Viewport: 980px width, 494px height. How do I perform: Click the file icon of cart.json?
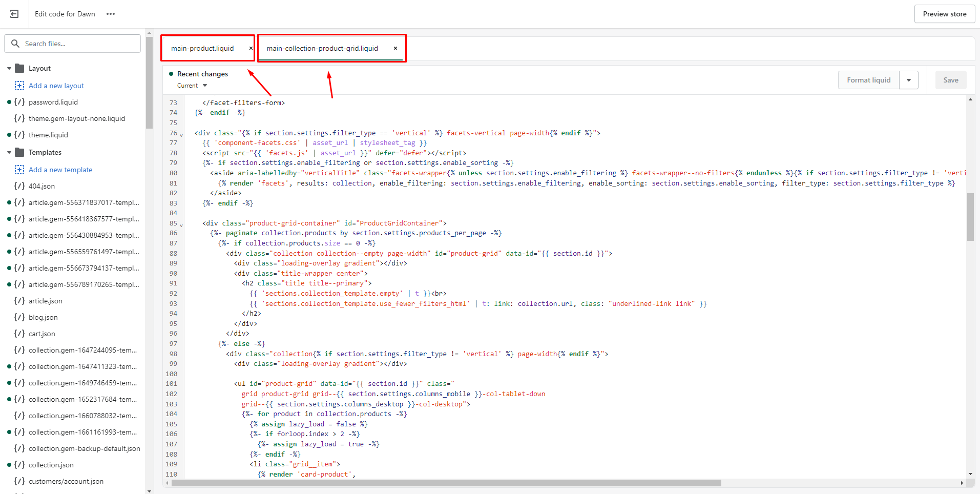click(19, 334)
